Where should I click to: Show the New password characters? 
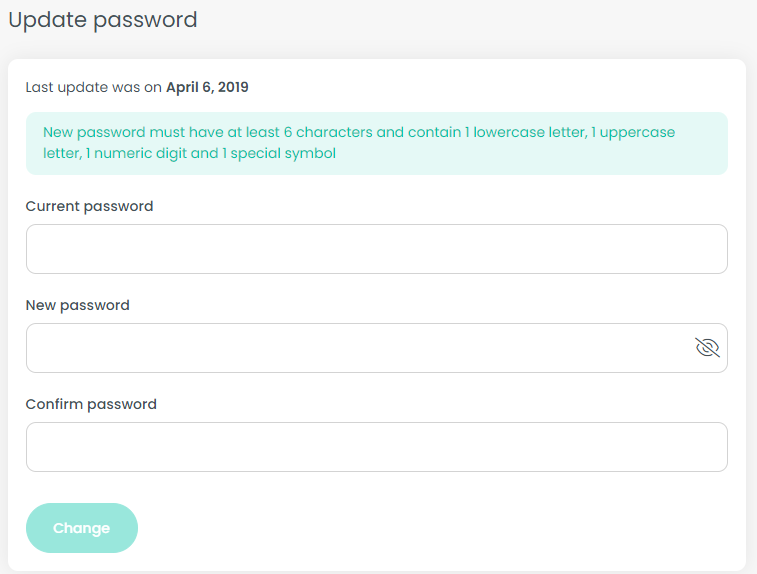click(707, 348)
